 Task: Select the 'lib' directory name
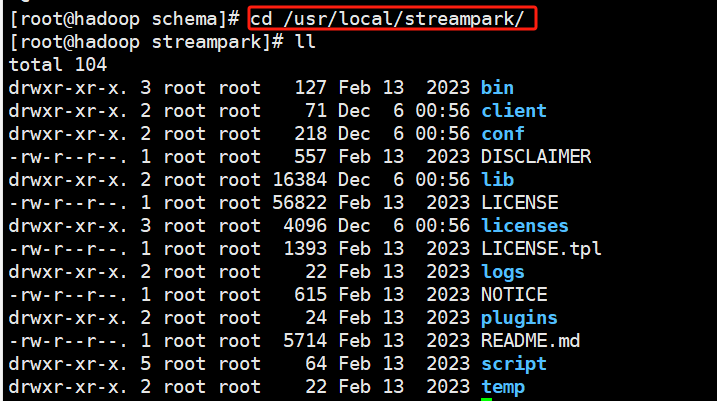[497, 180]
